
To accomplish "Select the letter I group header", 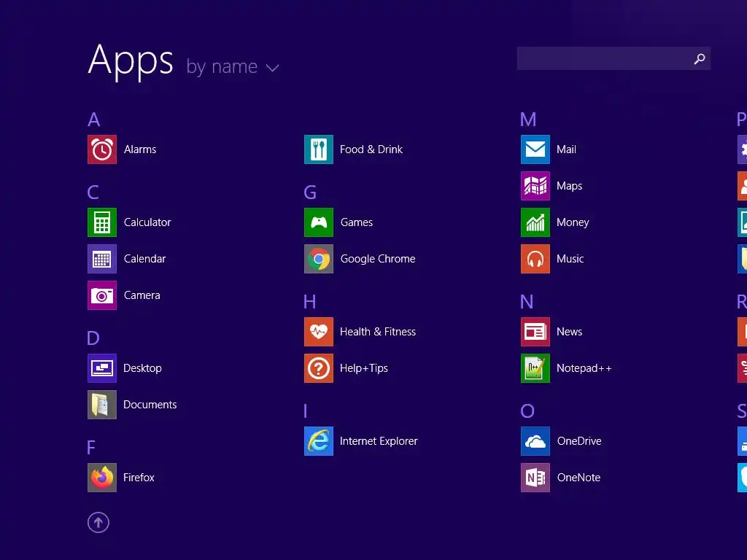I will pyautogui.click(x=306, y=411).
